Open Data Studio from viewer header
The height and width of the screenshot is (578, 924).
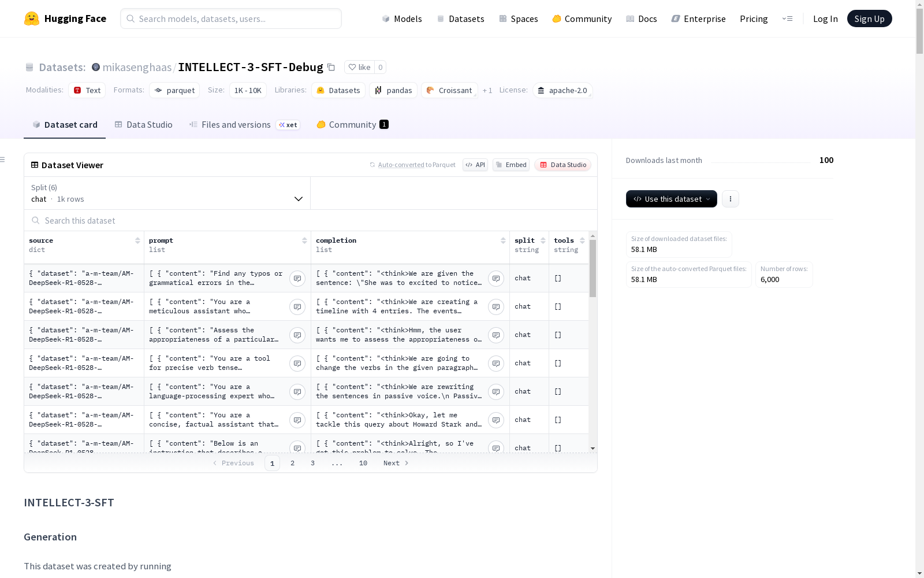pos(562,165)
